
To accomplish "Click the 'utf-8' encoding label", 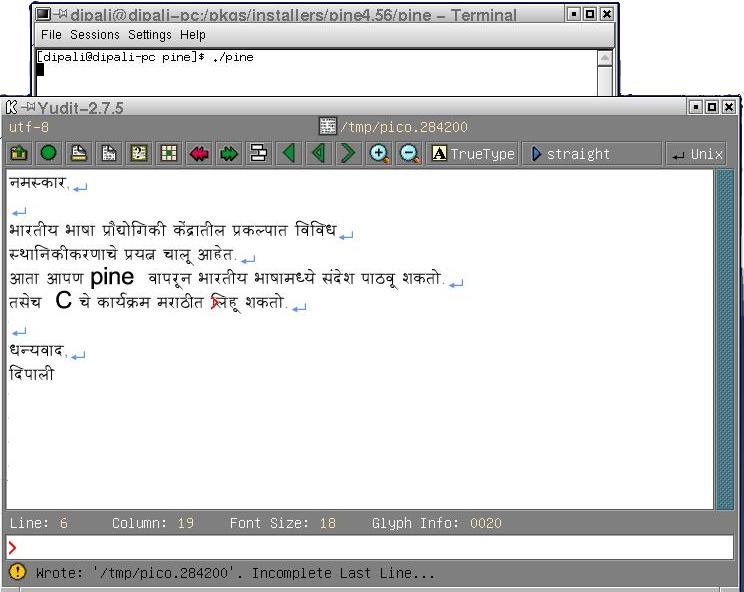I will coord(28,127).
